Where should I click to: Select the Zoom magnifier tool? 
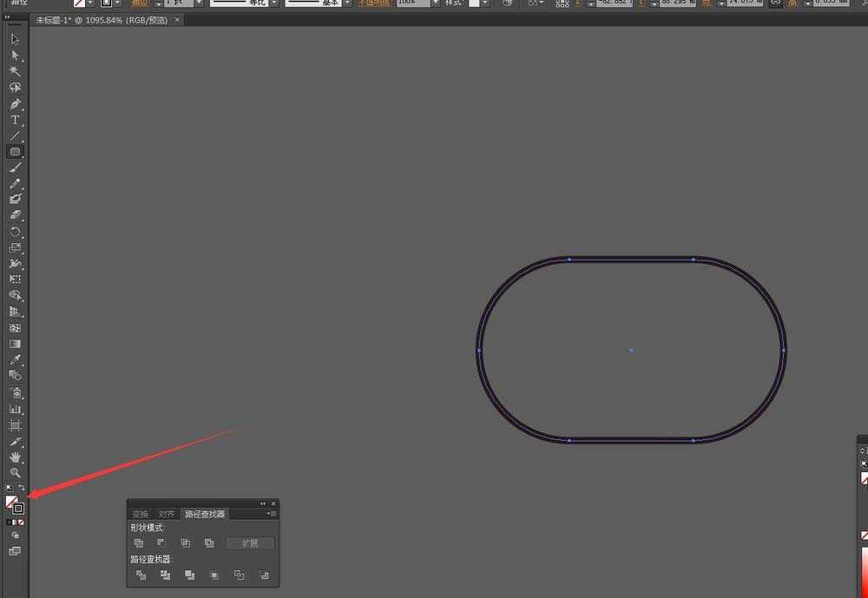pyautogui.click(x=15, y=473)
